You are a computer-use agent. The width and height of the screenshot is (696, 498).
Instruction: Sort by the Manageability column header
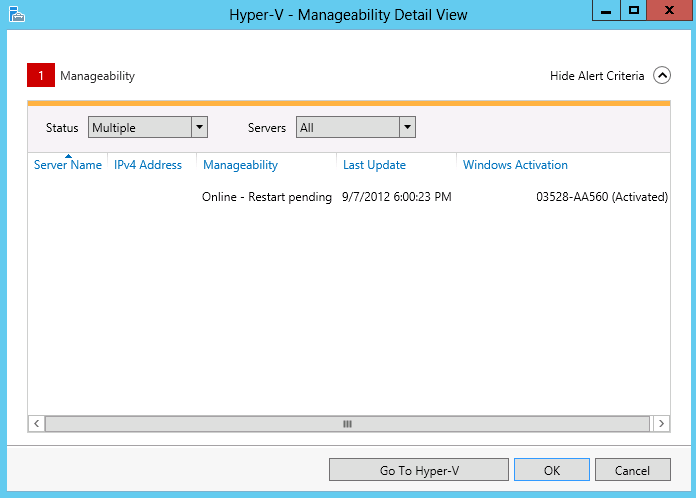[240, 165]
